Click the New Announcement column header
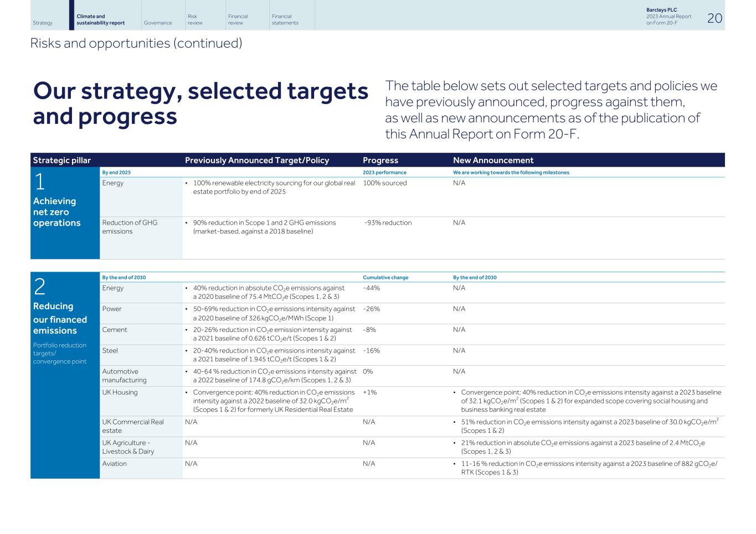Viewport: 756px width, 534px height. [x=493, y=160]
